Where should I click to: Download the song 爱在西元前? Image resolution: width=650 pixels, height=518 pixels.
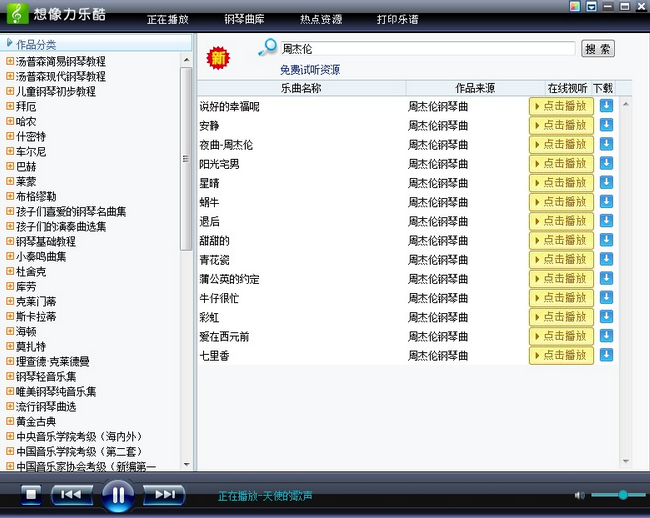[606, 336]
